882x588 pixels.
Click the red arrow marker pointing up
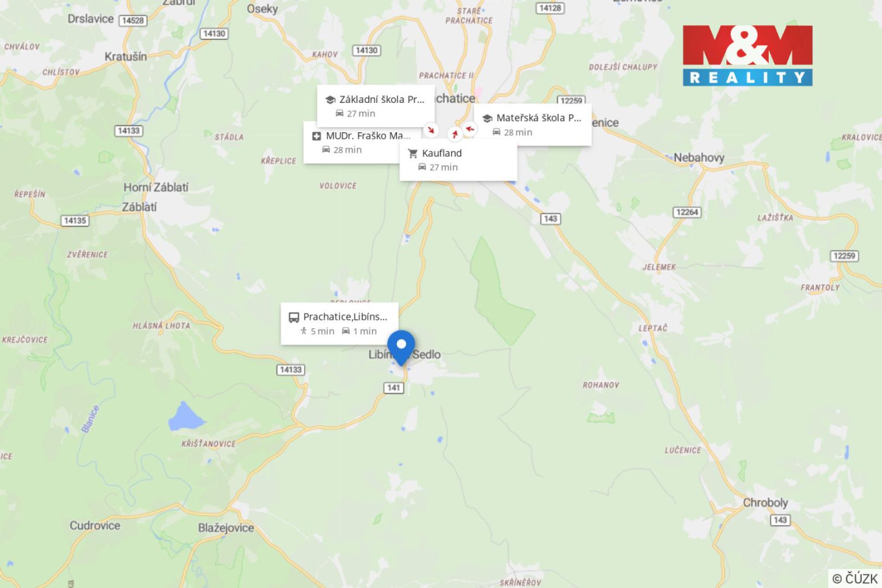(455, 134)
